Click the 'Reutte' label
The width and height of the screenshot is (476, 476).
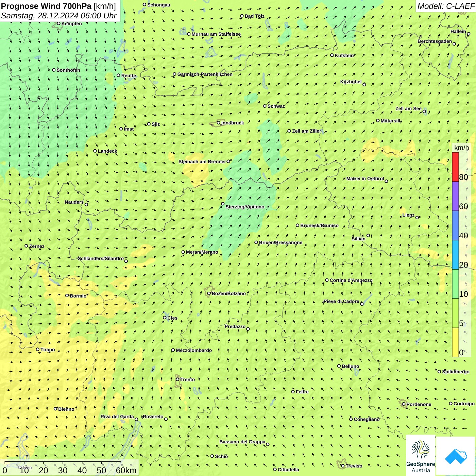(129, 75)
